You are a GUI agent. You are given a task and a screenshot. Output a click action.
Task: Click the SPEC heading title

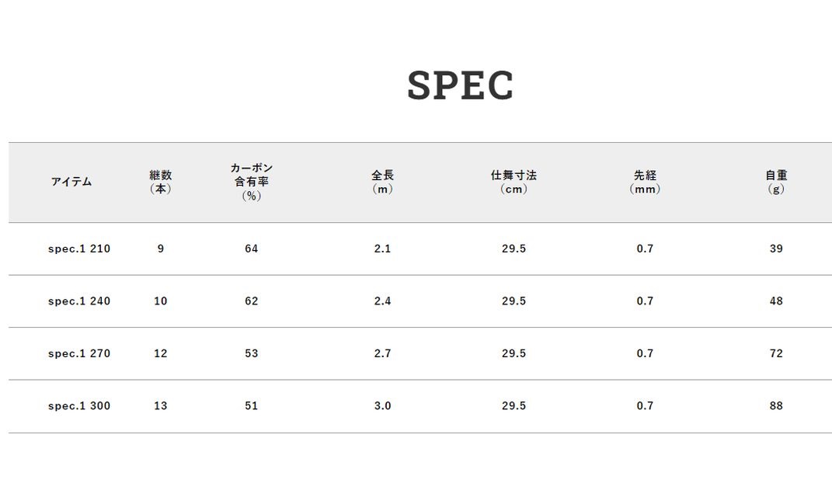pyautogui.click(x=460, y=85)
